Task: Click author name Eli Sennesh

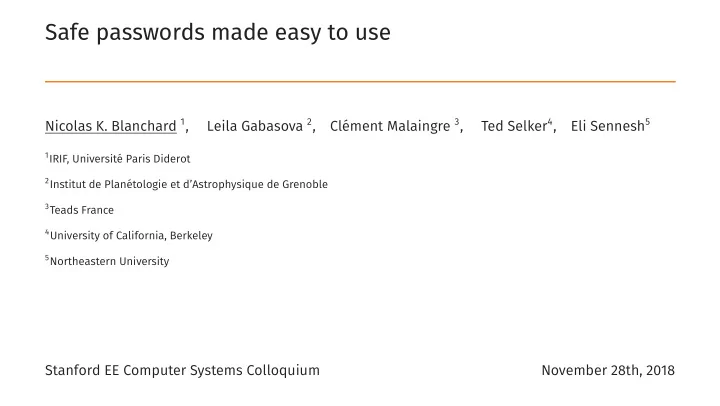Action: click(x=608, y=126)
